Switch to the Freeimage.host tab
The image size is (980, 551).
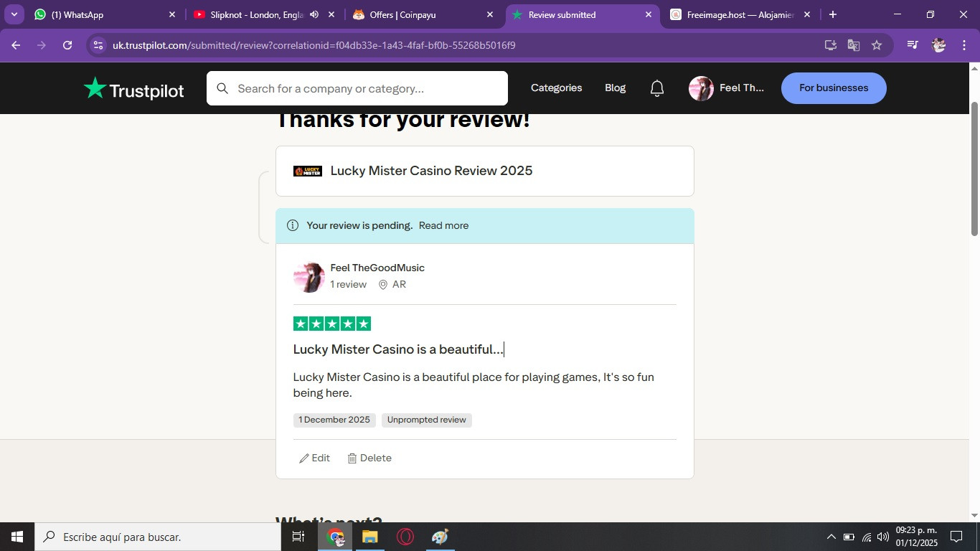pos(741,14)
